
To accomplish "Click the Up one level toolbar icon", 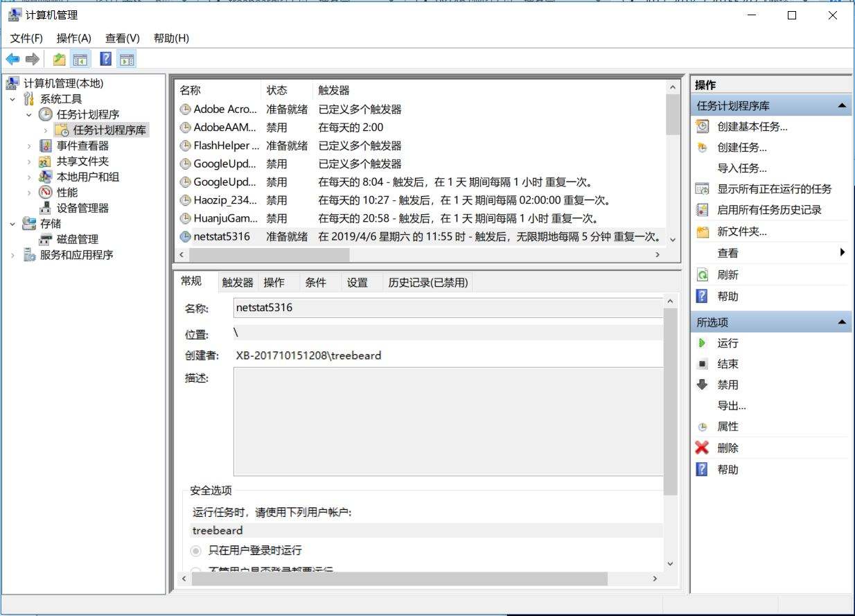I will pos(60,60).
